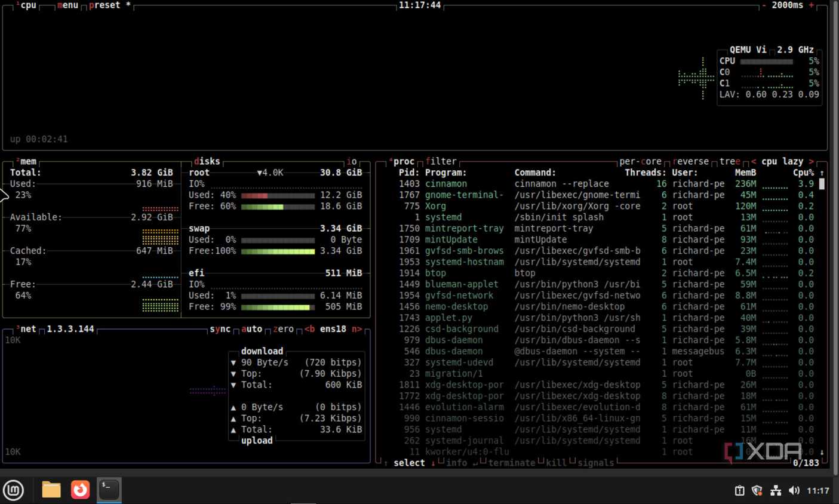The width and height of the screenshot is (839, 504).
Task: Select the Xorg process row
Action: 607,206
